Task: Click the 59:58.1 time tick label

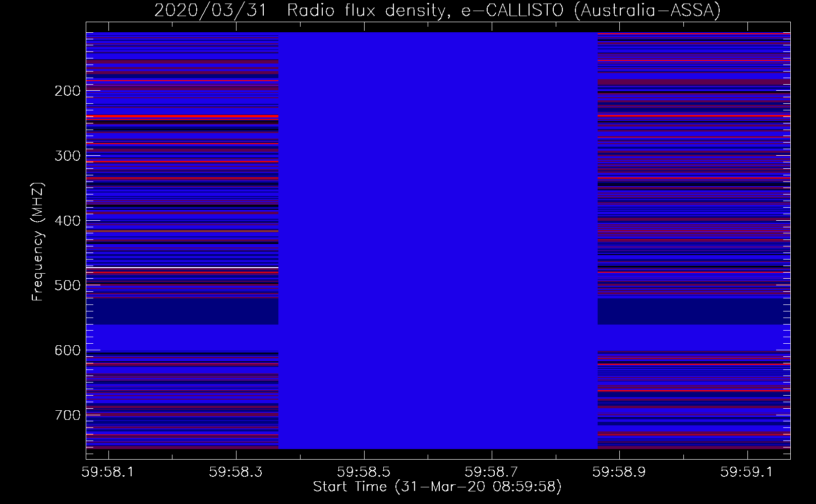Action: coord(108,472)
